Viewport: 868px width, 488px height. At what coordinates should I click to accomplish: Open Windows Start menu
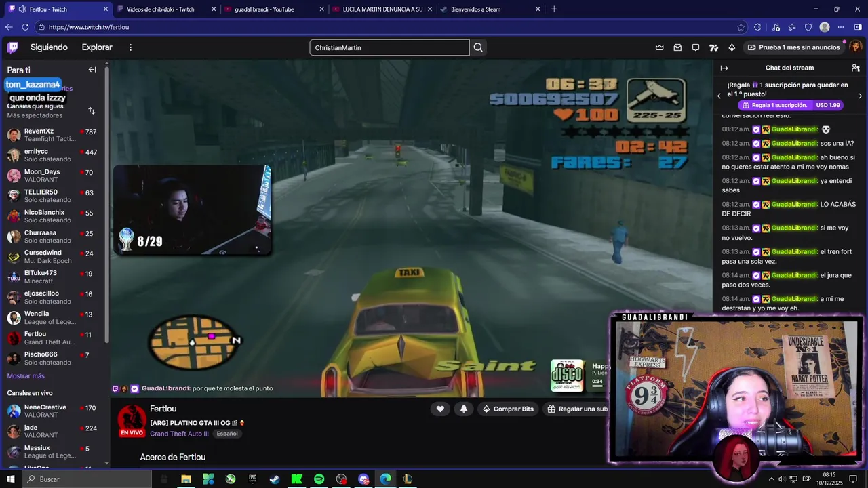tap(10, 479)
